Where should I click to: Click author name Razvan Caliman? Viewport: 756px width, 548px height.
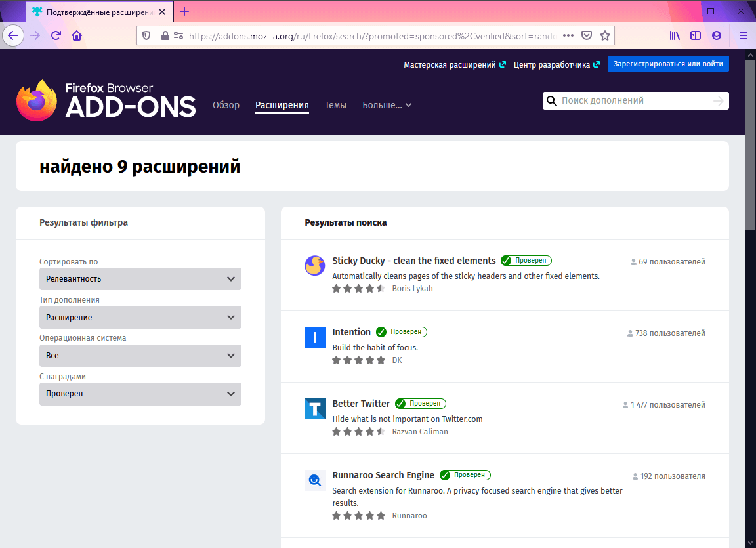click(x=420, y=432)
